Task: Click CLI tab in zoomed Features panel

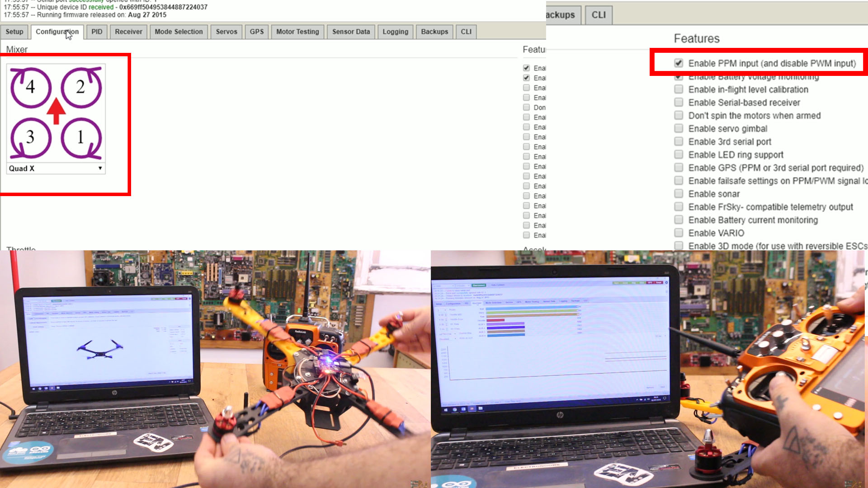Action: (599, 15)
